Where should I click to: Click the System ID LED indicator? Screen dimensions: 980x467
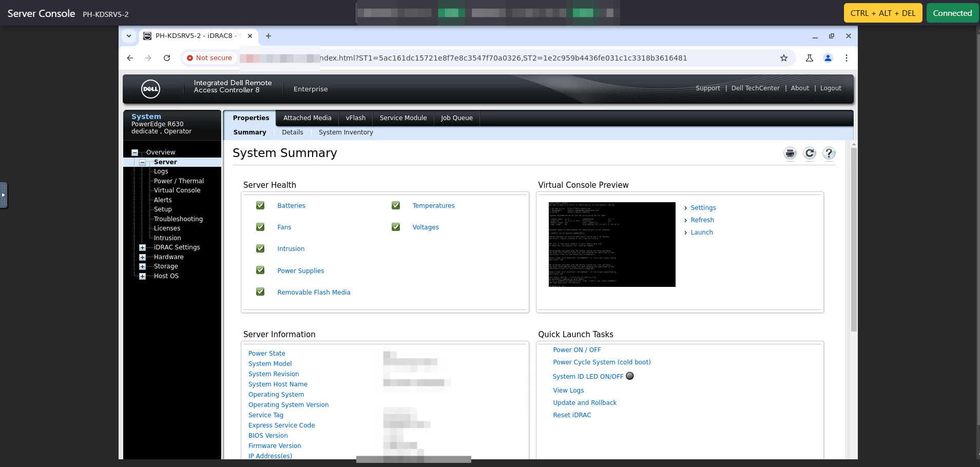[630, 376]
